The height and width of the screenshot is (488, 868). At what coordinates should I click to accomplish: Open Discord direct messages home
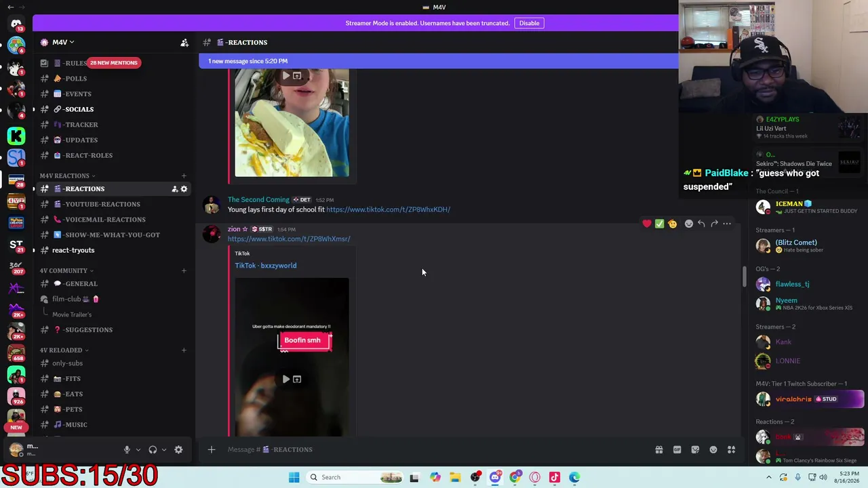[x=16, y=24]
